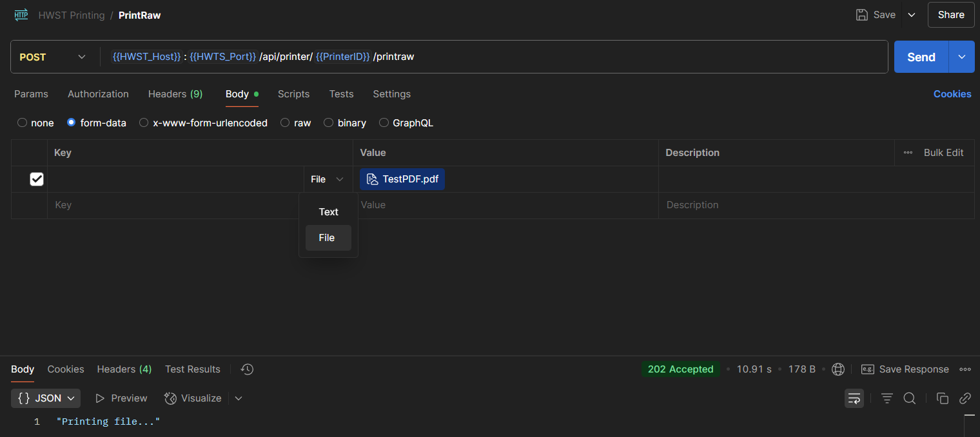Open search in response body
The height and width of the screenshot is (437, 980).
pyautogui.click(x=910, y=398)
